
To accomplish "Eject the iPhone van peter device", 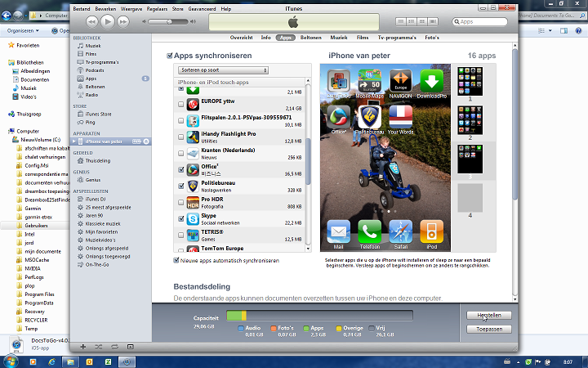I will click(146, 141).
